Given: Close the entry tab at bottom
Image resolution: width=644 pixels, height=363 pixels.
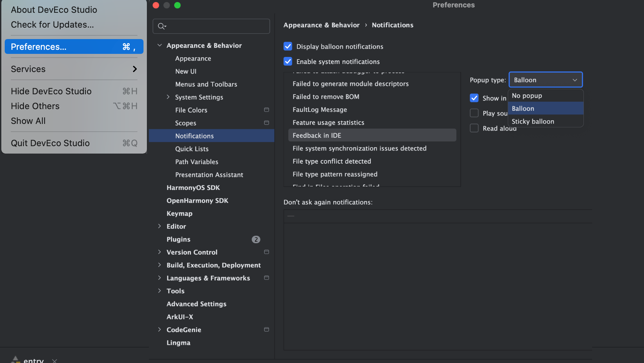Looking at the screenshot, I should 55,360.
